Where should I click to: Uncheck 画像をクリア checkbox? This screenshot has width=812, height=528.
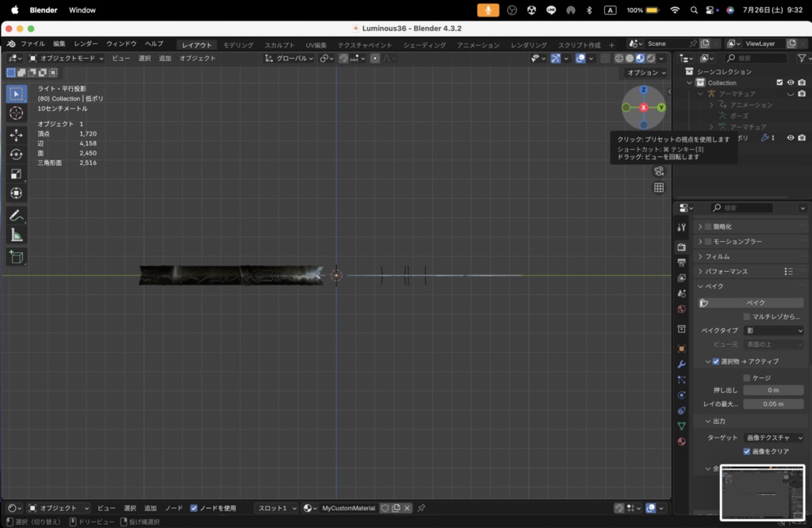[x=747, y=451]
